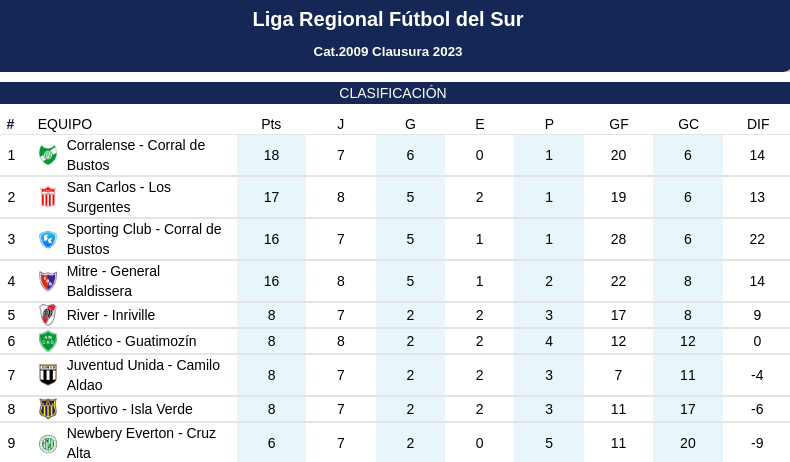Screen dimensions: 790x462
Task: Click the Atlético Guatimozín green crest
Action: (x=48, y=341)
